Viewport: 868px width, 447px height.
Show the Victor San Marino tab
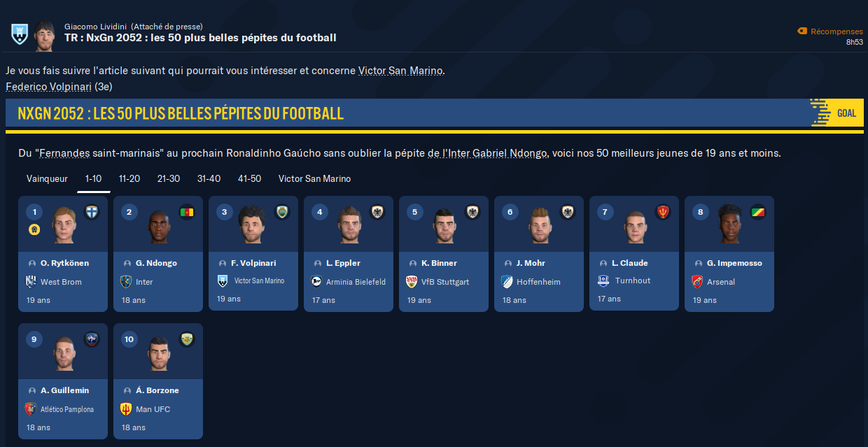(x=314, y=179)
